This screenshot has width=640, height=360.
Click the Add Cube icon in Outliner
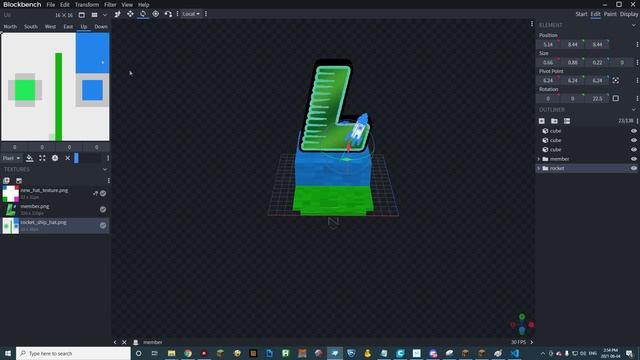[x=542, y=121]
